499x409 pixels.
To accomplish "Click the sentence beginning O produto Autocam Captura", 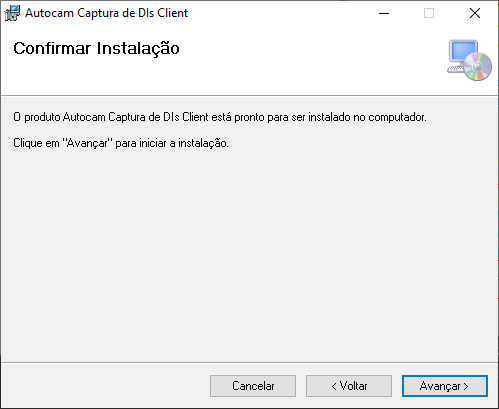I will coord(220,117).
